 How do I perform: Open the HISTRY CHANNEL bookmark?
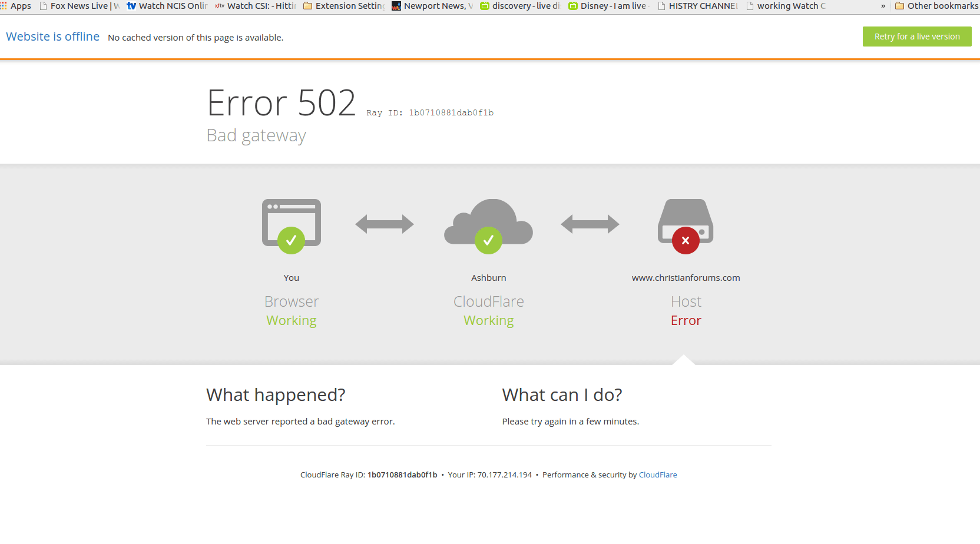[x=697, y=6]
